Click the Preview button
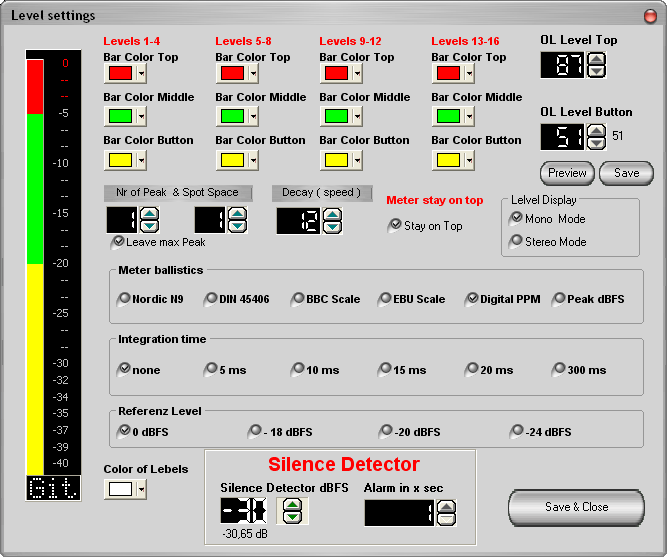This screenshot has width=667, height=557. click(x=566, y=173)
